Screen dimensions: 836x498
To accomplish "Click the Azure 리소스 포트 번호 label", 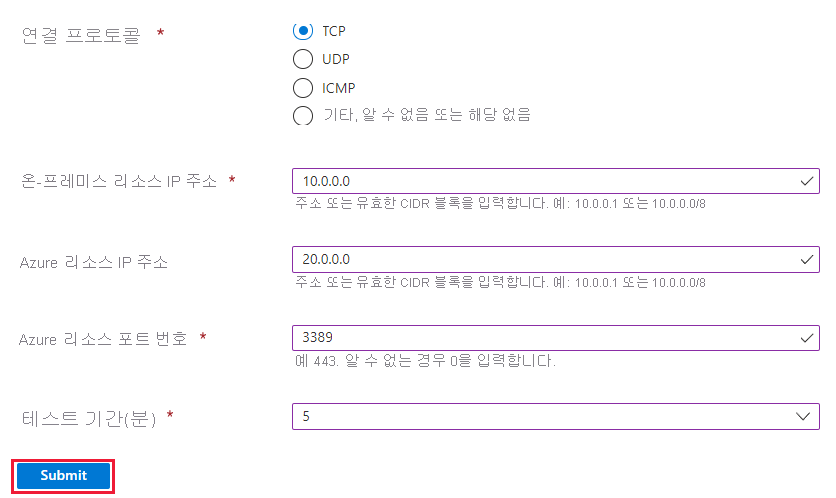I will 103,339.
